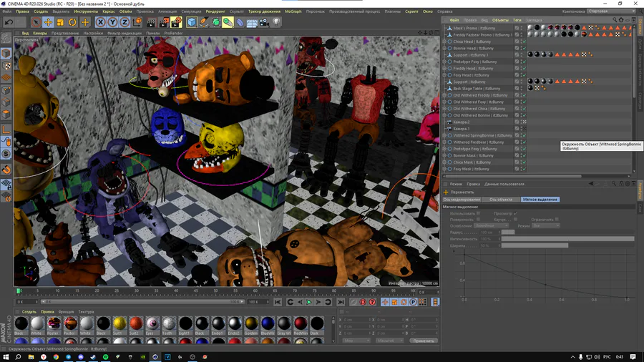644x362 pixels.
Task: Open the floor environment icon
Action: (252, 22)
